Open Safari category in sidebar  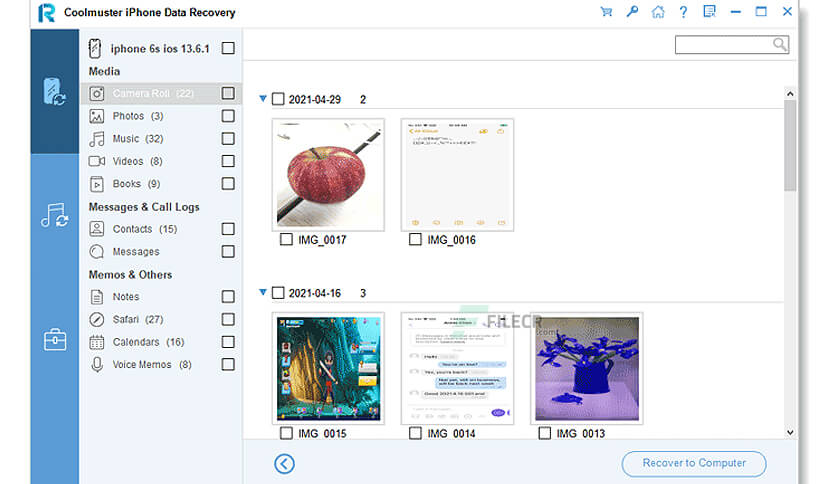[127, 319]
